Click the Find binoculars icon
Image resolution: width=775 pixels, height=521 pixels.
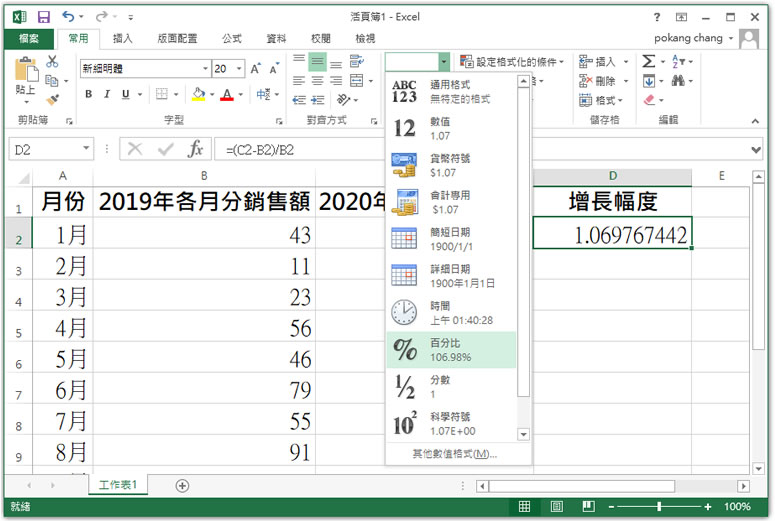pos(678,81)
